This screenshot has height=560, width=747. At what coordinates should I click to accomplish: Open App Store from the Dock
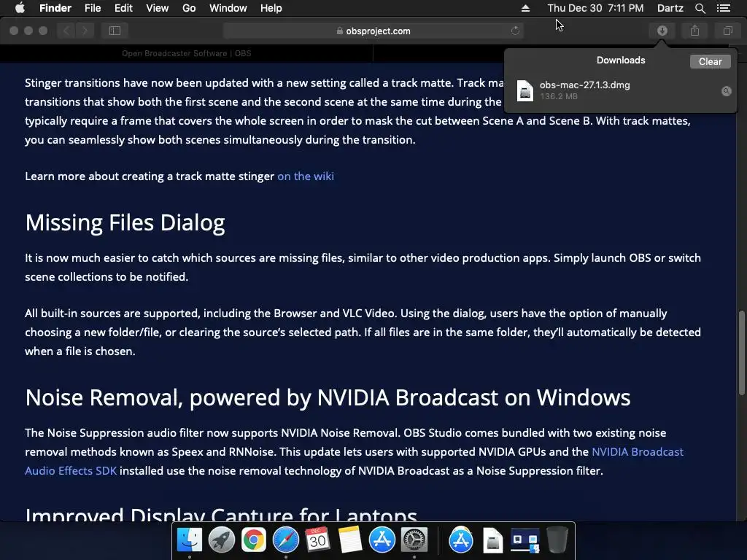(382, 540)
